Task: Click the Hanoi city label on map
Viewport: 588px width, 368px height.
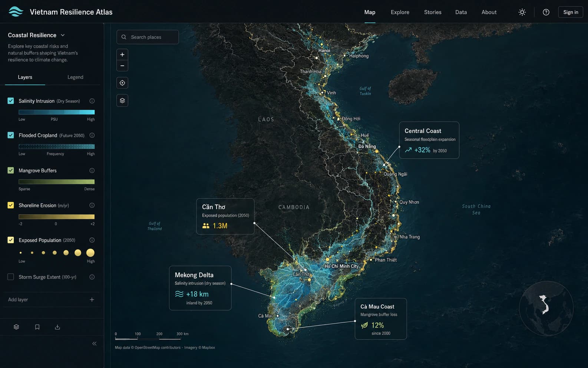Action: click(324, 50)
